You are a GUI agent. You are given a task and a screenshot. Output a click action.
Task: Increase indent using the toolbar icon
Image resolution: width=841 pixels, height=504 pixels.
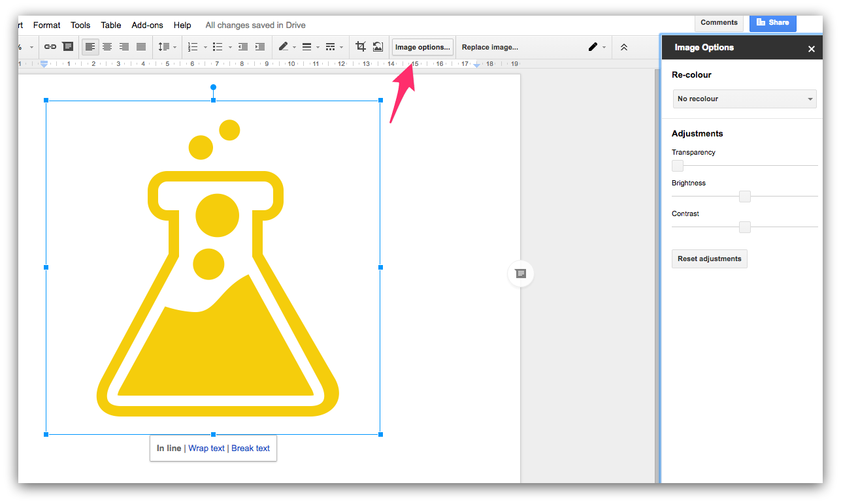[259, 46]
